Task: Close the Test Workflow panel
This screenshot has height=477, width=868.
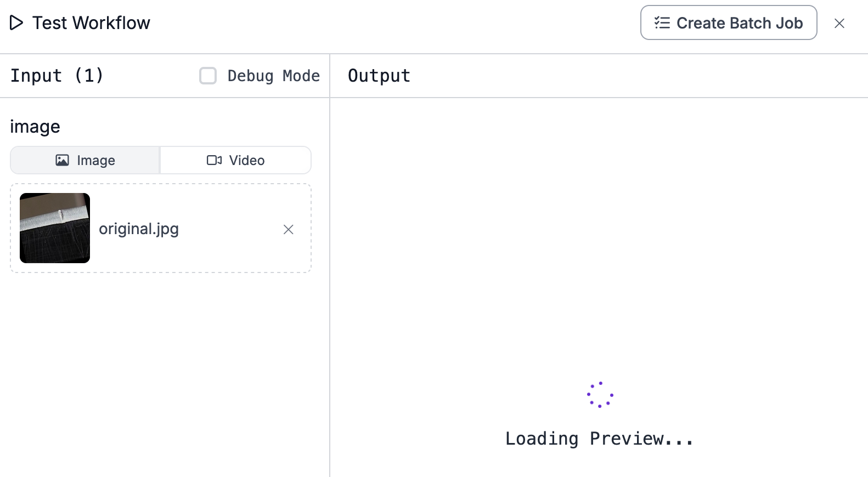Action: click(x=839, y=23)
